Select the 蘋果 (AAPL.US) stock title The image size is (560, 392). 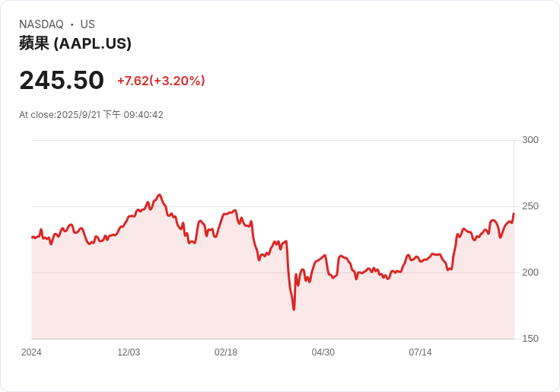(x=75, y=43)
